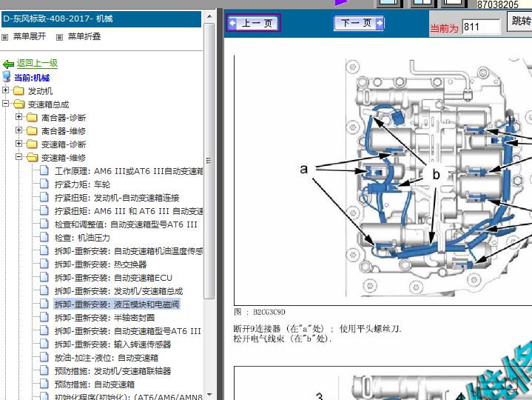
Task: Open 拆卸-重新安装: 自动变速箱型号AT6 III
Action: [127, 331]
